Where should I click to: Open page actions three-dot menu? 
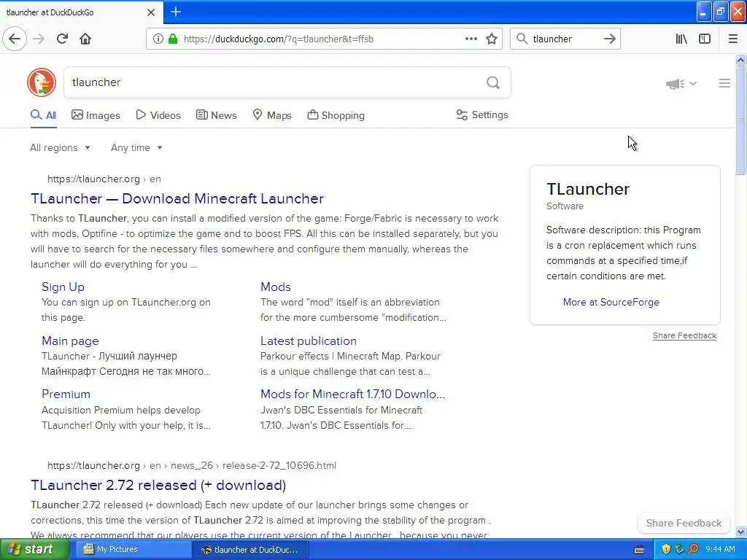[x=471, y=39]
